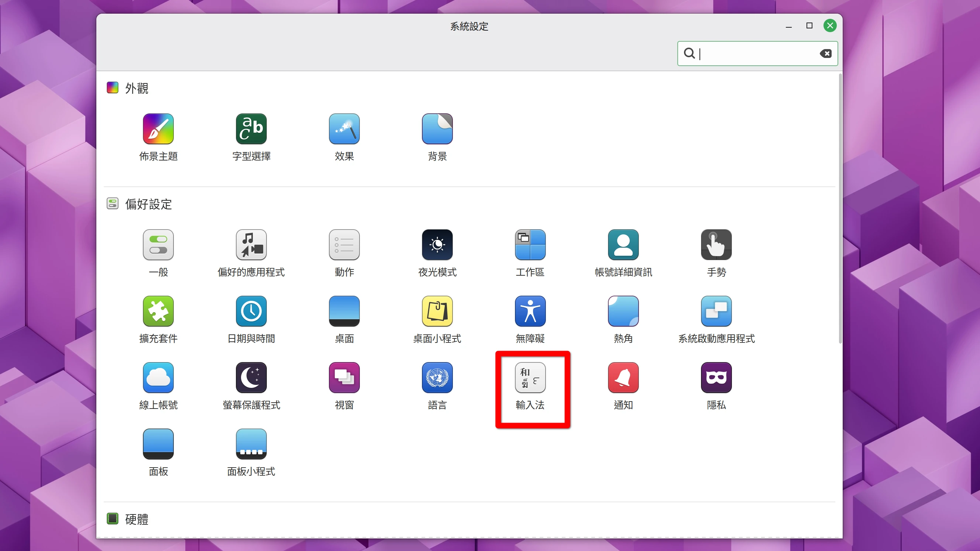Open the 螢幕保護程式 screensaver settings

tap(251, 386)
